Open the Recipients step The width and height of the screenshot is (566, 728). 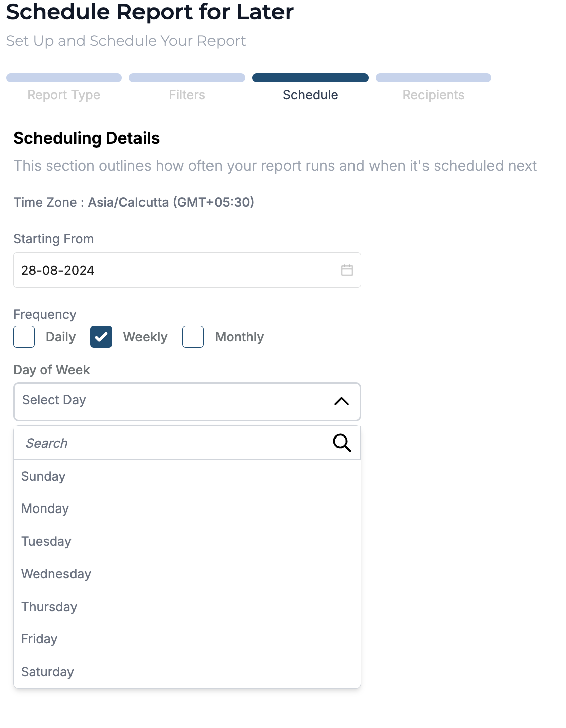433,95
